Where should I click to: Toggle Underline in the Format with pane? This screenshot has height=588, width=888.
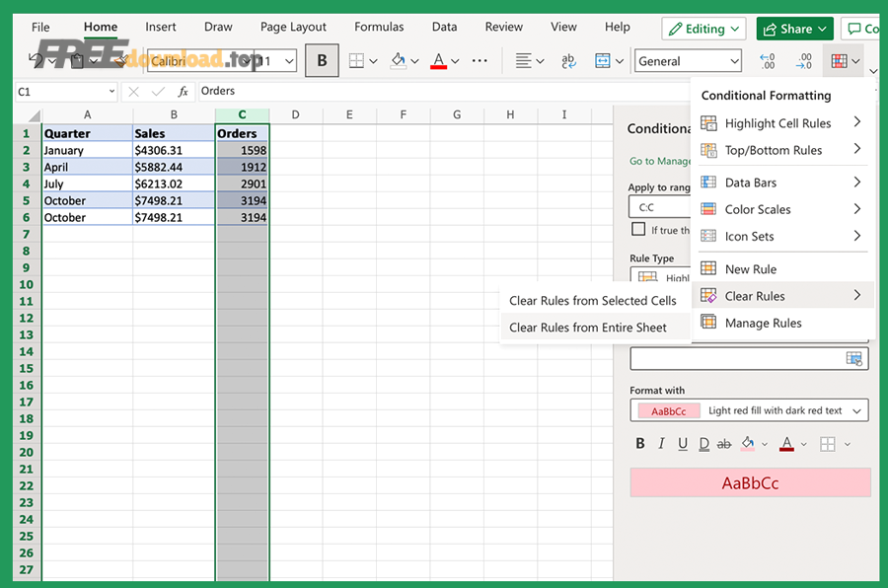pyautogui.click(x=683, y=444)
